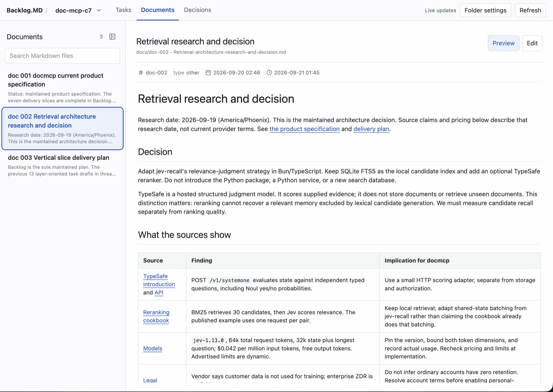The width and height of the screenshot is (553, 392).
Task: Click the 2026-09-21 01:45 updated date
Action: 297,73
